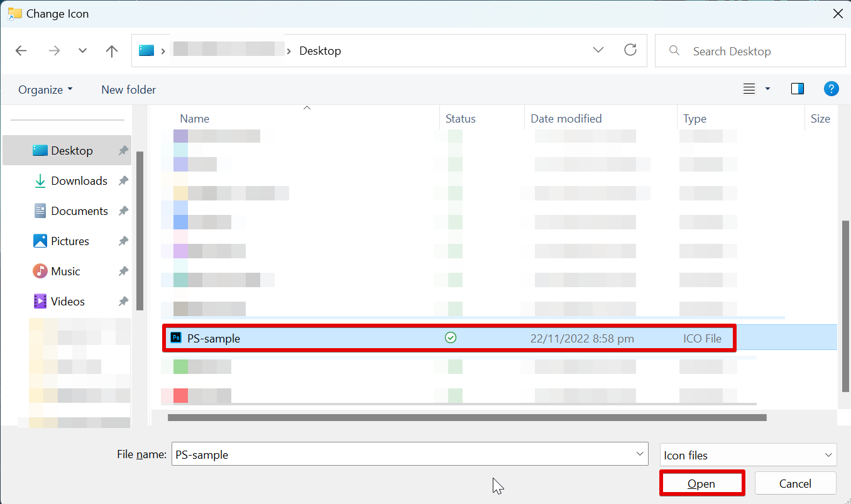The width and height of the screenshot is (851, 504).
Task: Click the forward navigation arrow
Action: coord(54,51)
